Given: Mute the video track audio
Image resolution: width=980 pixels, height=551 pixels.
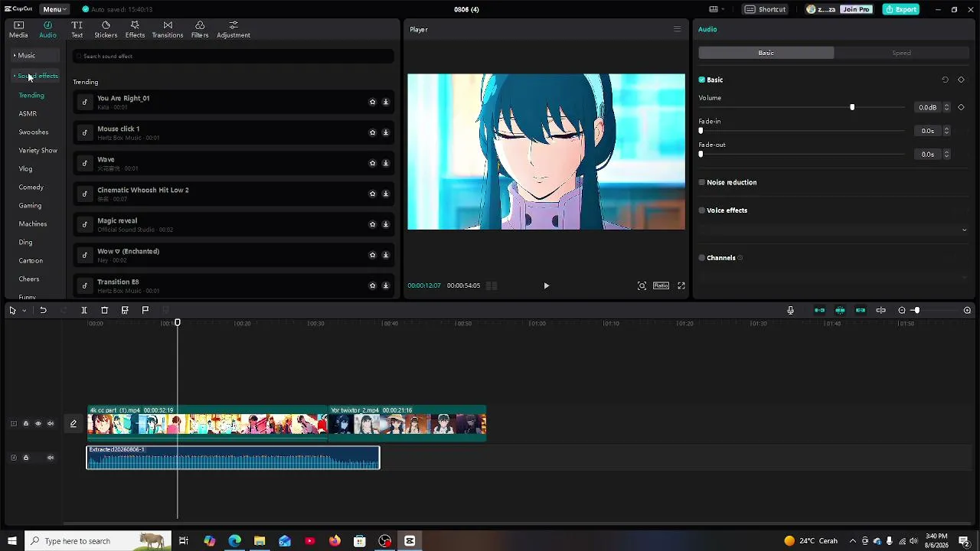Looking at the screenshot, I should 51,423.
